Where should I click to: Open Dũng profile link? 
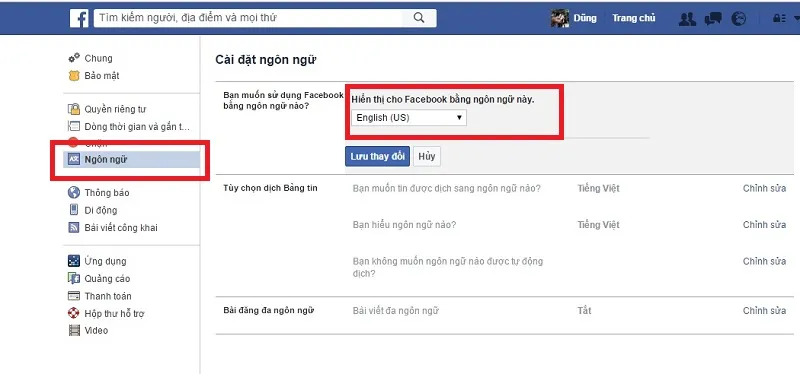click(x=585, y=18)
